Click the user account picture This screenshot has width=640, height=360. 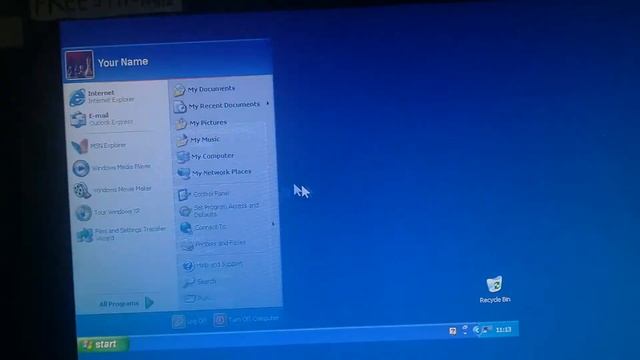79,64
